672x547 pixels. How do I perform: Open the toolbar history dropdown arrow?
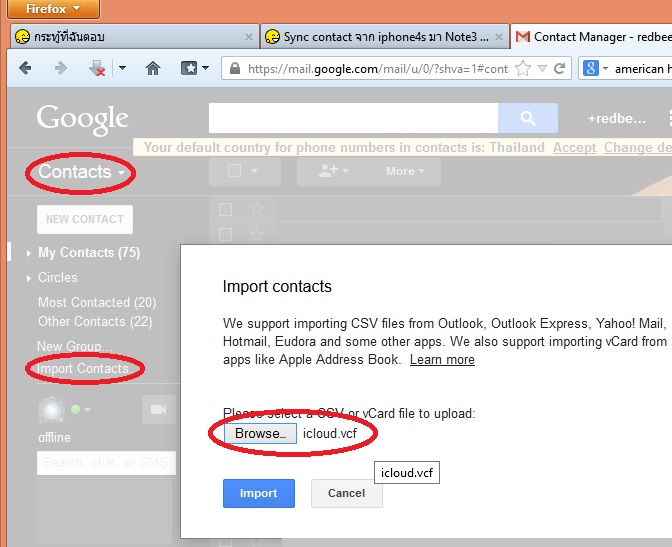point(122,68)
